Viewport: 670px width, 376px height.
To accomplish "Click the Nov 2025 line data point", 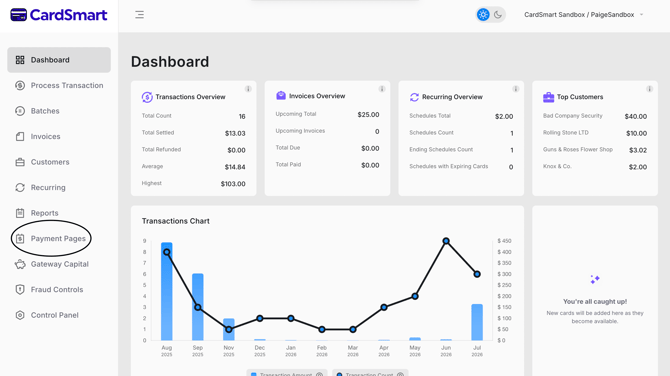I will coord(229,329).
